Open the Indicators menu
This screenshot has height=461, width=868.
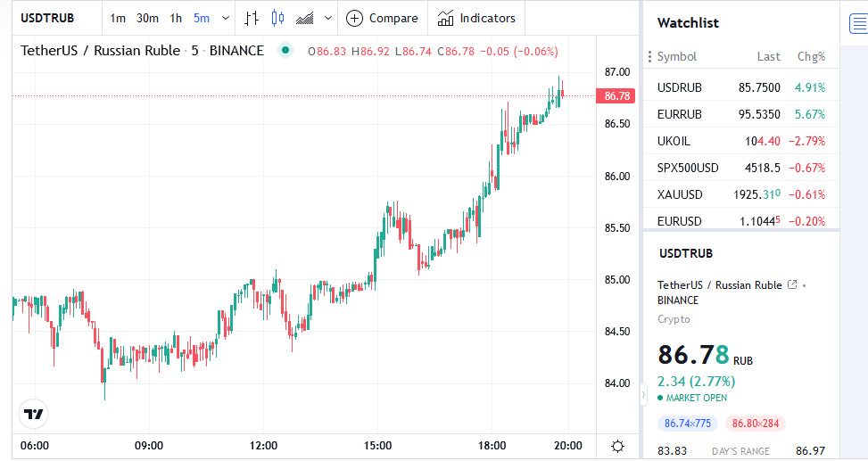coord(476,18)
